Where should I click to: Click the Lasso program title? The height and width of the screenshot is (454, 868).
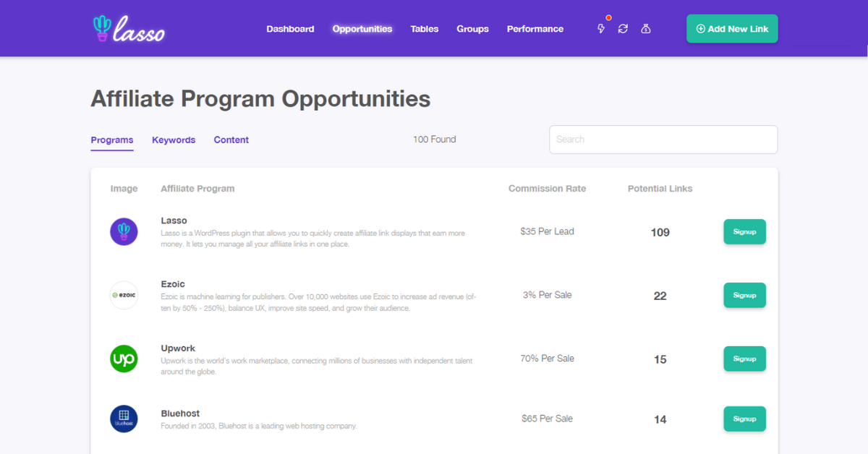174,220
